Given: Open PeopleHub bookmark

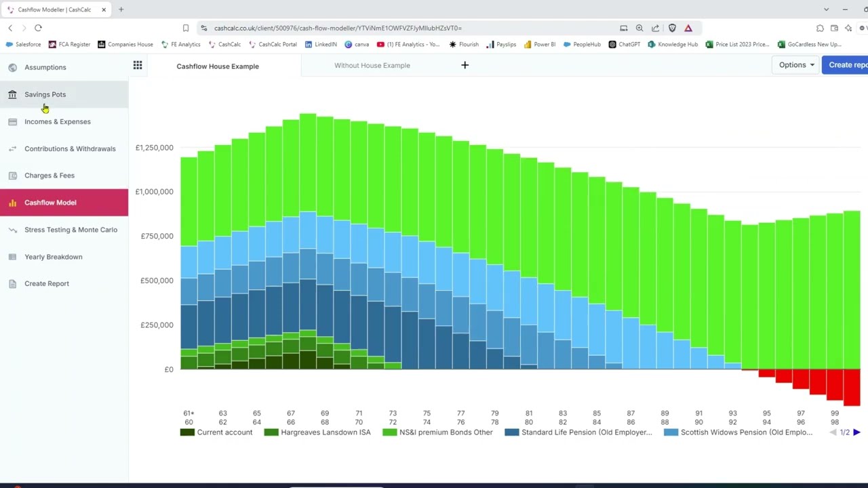Looking at the screenshot, I should tap(582, 44).
